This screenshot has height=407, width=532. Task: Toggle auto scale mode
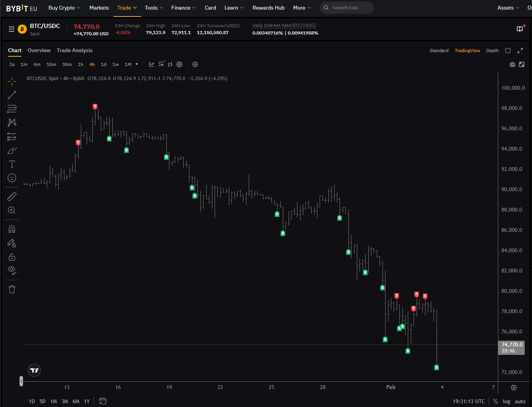pyautogui.click(x=520, y=401)
